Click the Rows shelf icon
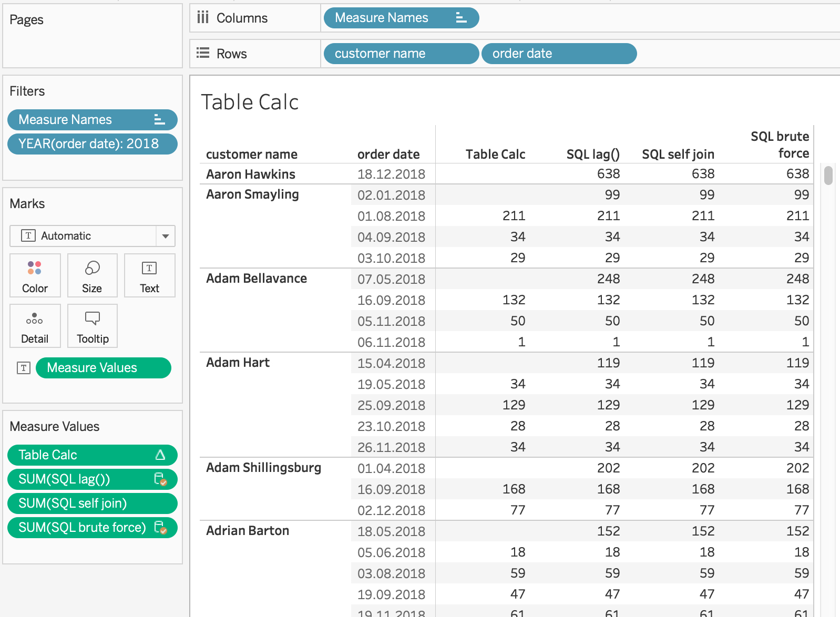The width and height of the screenshot is (840, 617). click(x=203, y=53)
